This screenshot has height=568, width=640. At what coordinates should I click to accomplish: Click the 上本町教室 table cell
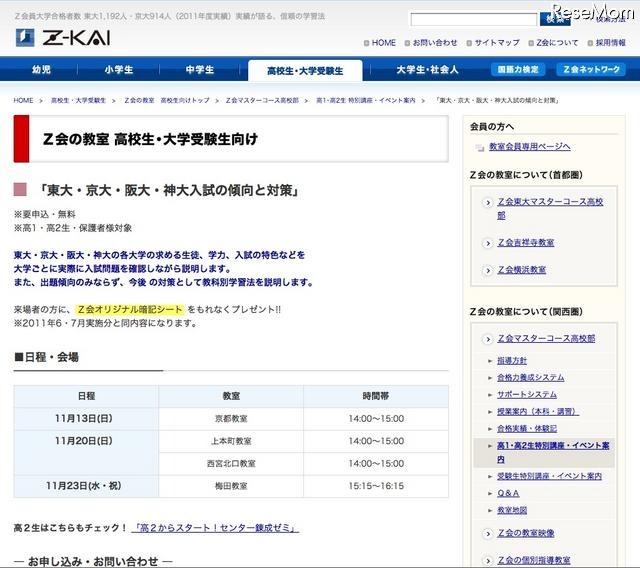pos(231,441)
